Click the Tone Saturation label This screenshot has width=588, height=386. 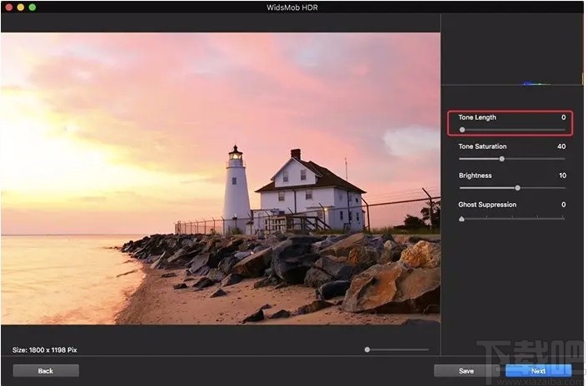[x=482, y=146]
